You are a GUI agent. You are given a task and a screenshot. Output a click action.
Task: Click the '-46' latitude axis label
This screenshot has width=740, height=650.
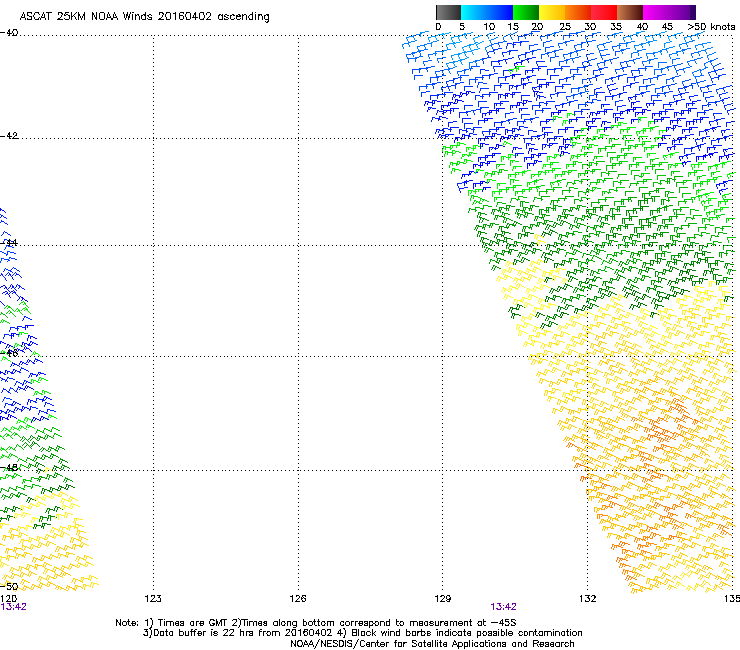(x=9, y=353)
